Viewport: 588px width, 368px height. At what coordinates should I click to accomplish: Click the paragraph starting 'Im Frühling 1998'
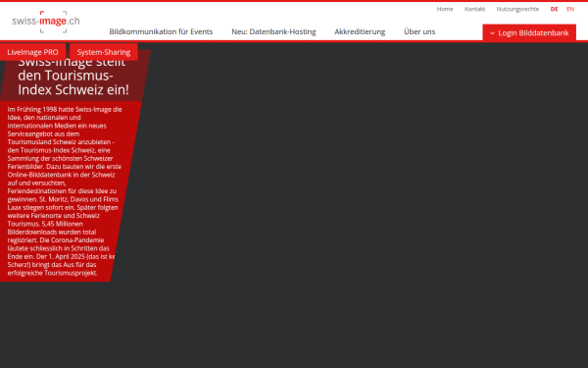click(x=64, y=191)
